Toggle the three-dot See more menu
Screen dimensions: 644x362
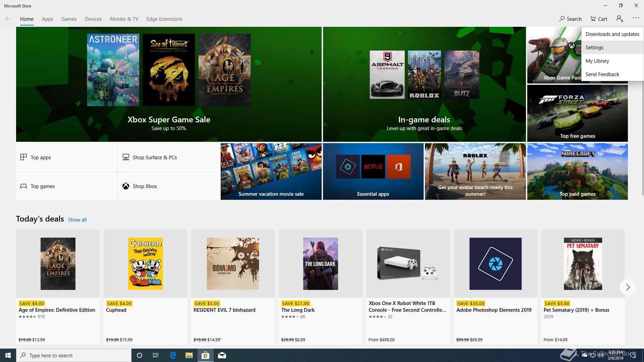[636, 18]
